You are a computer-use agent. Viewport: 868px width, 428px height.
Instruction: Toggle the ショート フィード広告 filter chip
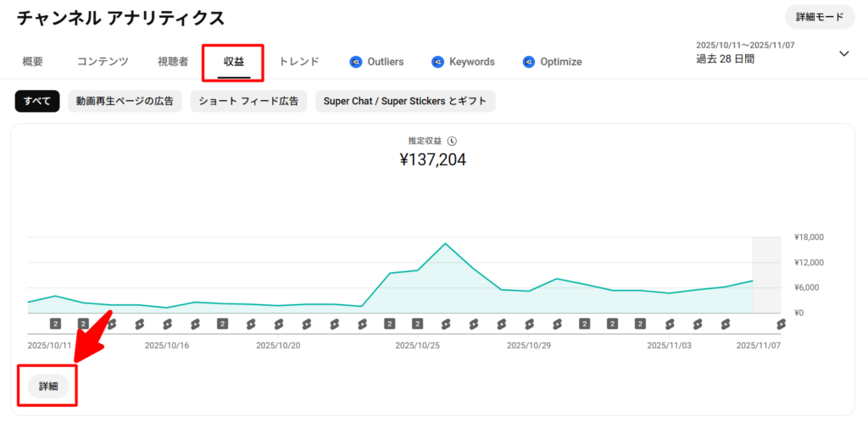point(248,102)
